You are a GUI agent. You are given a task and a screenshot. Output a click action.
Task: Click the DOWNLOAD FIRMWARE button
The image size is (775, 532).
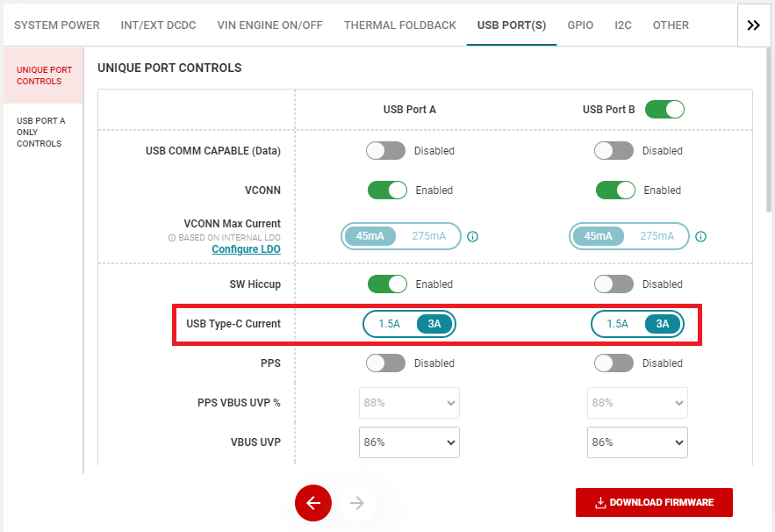pyautogui.click(x=654, y=503)
